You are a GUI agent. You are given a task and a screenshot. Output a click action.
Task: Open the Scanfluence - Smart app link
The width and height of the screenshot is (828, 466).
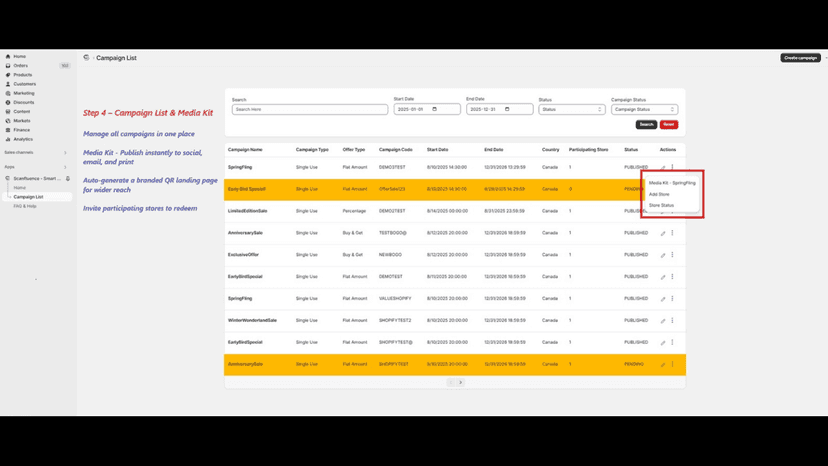(x=37, y=179)
